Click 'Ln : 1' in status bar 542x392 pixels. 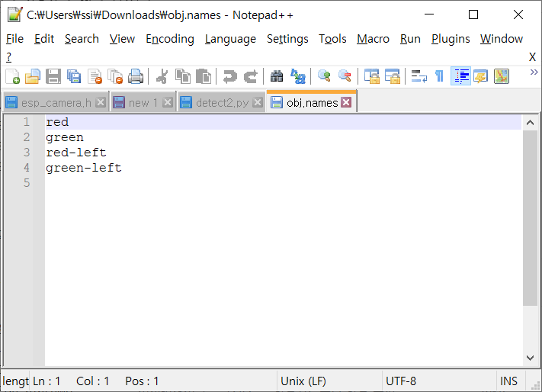point(47,381)
